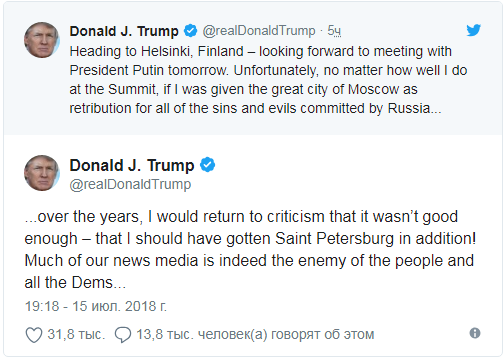Click the verified badge in the lower tweet header
This screenshot has height=360, width=504.
click(x=207, y=165)
